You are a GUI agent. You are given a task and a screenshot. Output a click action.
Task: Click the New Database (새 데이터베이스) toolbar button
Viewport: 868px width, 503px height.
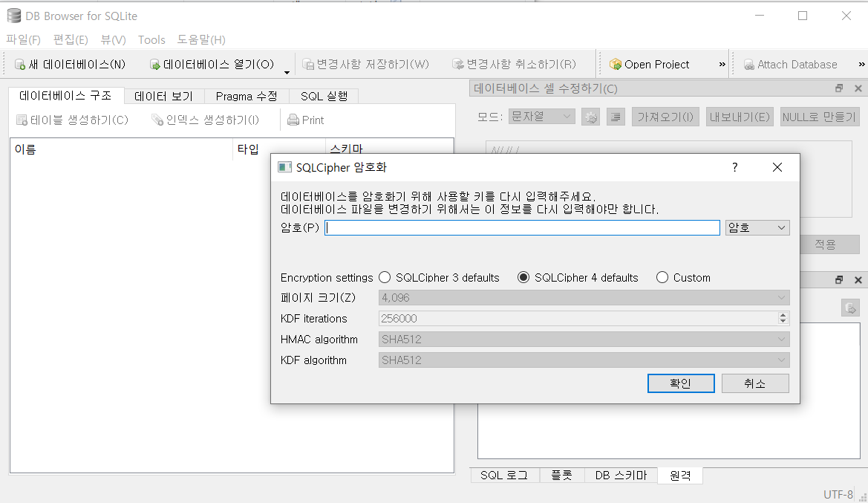click(x=71, y=64)
